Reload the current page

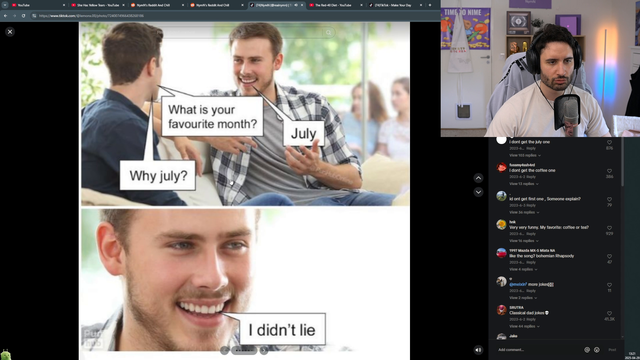[x=23, y=16]
